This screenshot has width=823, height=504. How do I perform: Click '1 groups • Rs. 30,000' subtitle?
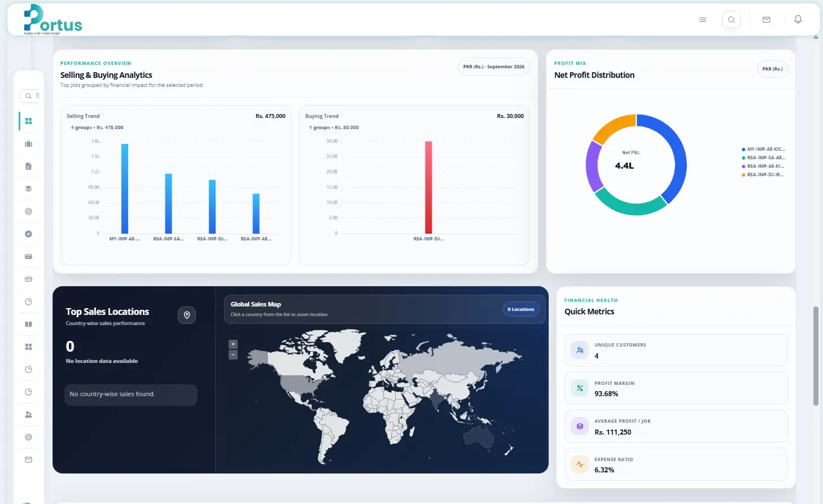(334, 128)
